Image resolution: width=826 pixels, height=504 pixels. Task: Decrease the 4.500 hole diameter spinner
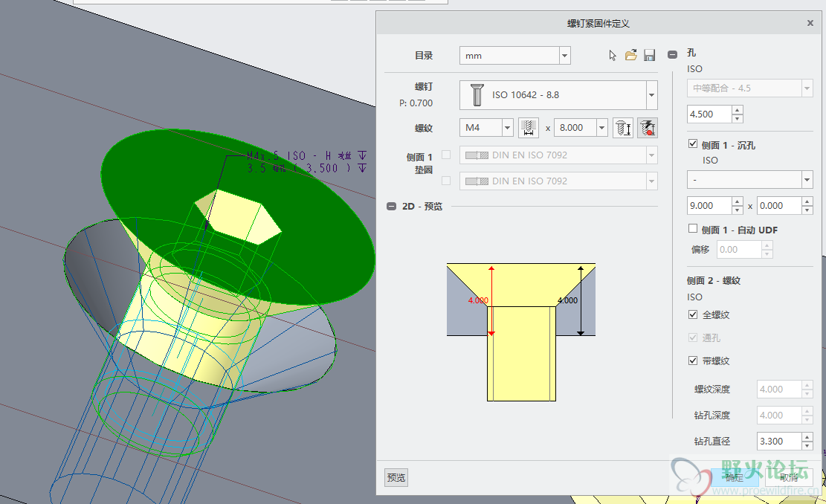[x=738, y=118]
